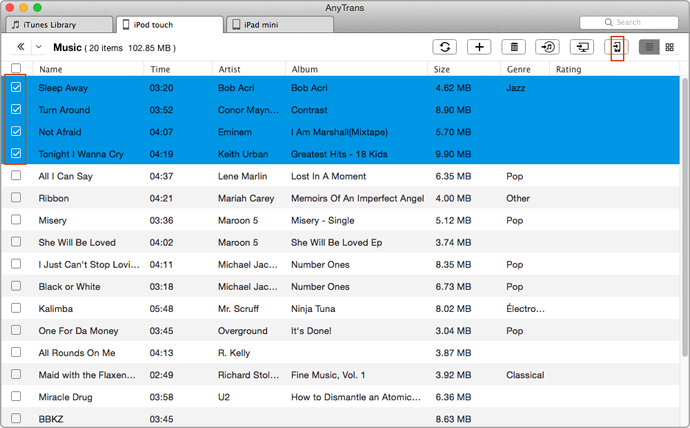
Task: Click the music note icon in iTunes Library tab
Action: click(16, 24)
